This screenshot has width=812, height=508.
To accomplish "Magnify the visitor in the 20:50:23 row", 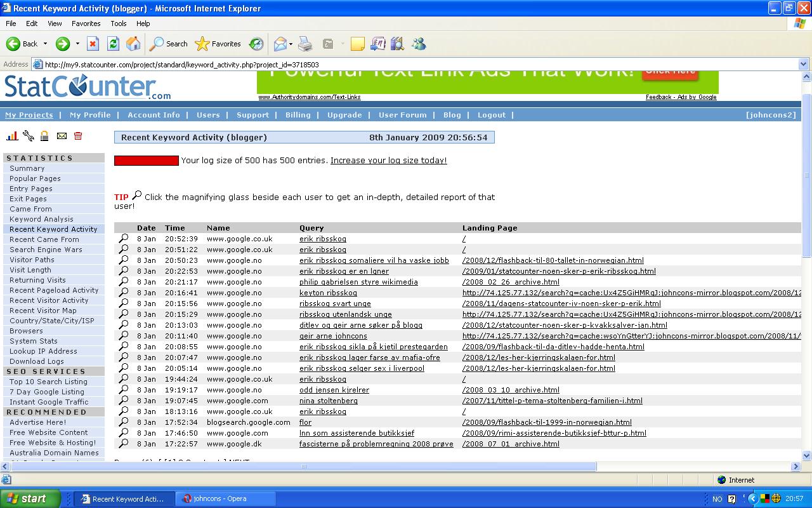I will point(124,260).
